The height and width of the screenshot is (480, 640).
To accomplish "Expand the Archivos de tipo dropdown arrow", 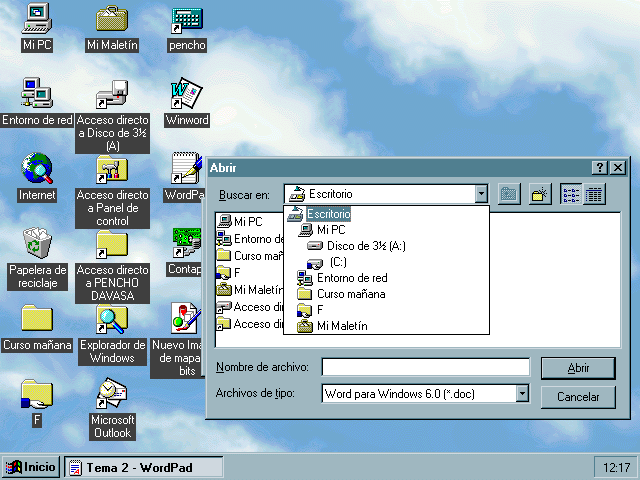I will [x=522, y=393].
